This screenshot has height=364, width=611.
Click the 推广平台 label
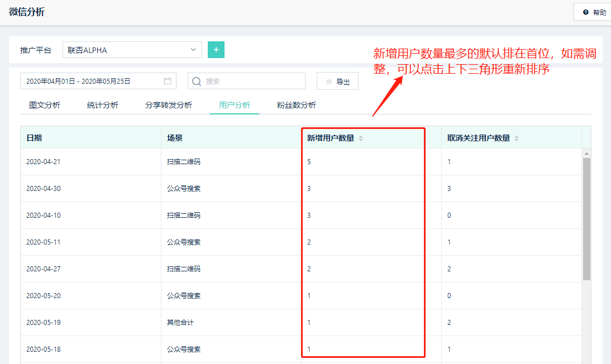[x=35, y=50]
